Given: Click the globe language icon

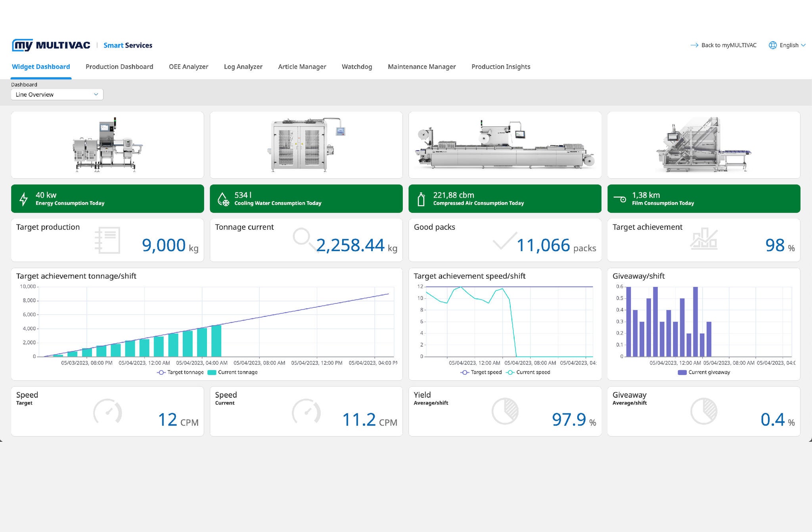Looking at the screenshot, I should coord(772,45).
